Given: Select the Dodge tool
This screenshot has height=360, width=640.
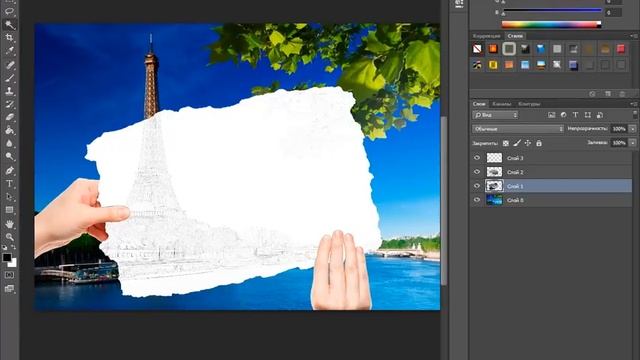Looking at the screenshot, I should pyautogui.click(x=9, y=157).
